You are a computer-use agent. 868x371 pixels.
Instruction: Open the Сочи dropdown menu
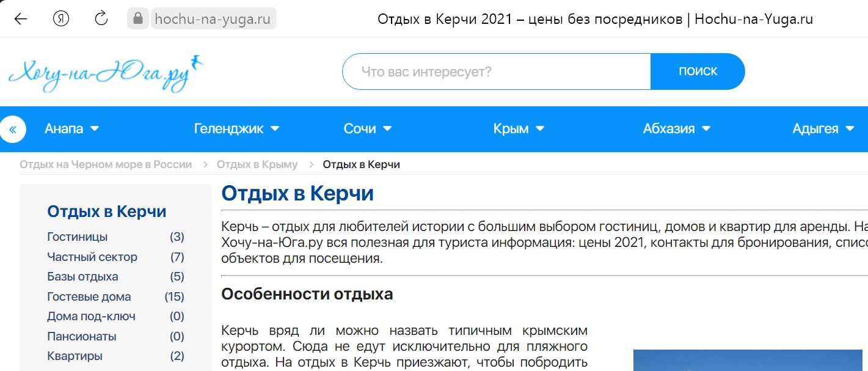tap(367, 129)
